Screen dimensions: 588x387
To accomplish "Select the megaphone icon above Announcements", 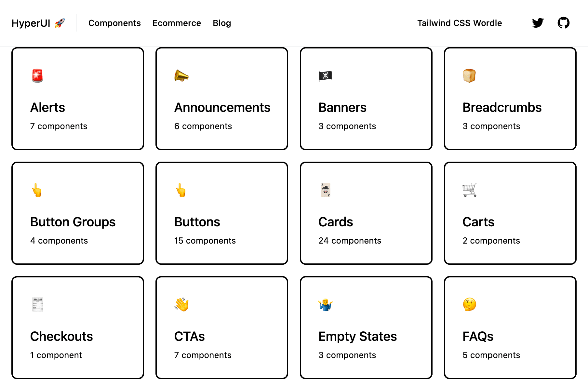I will click(x=181, y=75).
